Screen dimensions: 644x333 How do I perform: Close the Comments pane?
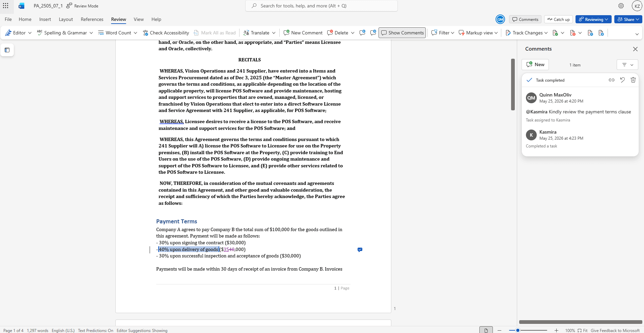point(635,49)
